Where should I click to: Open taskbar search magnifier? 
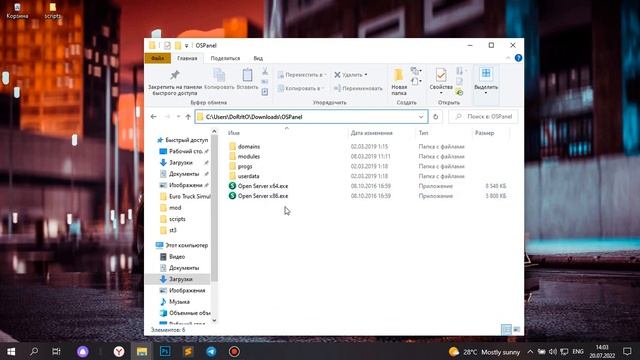34,351
